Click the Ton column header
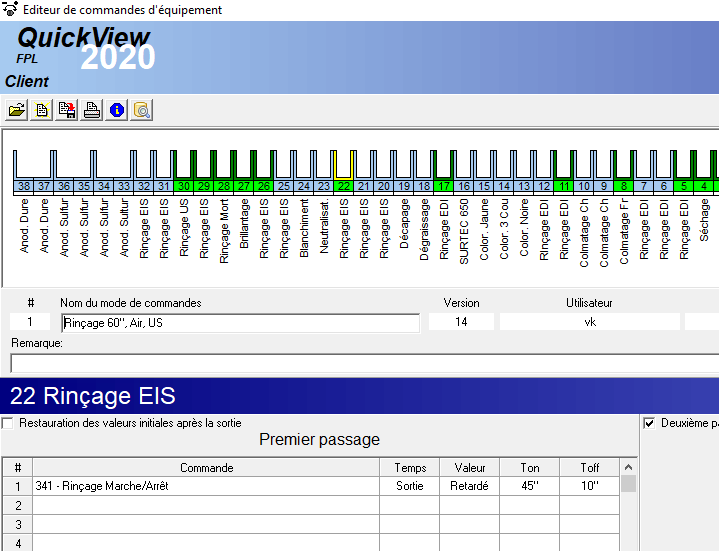 coord(530,468)
